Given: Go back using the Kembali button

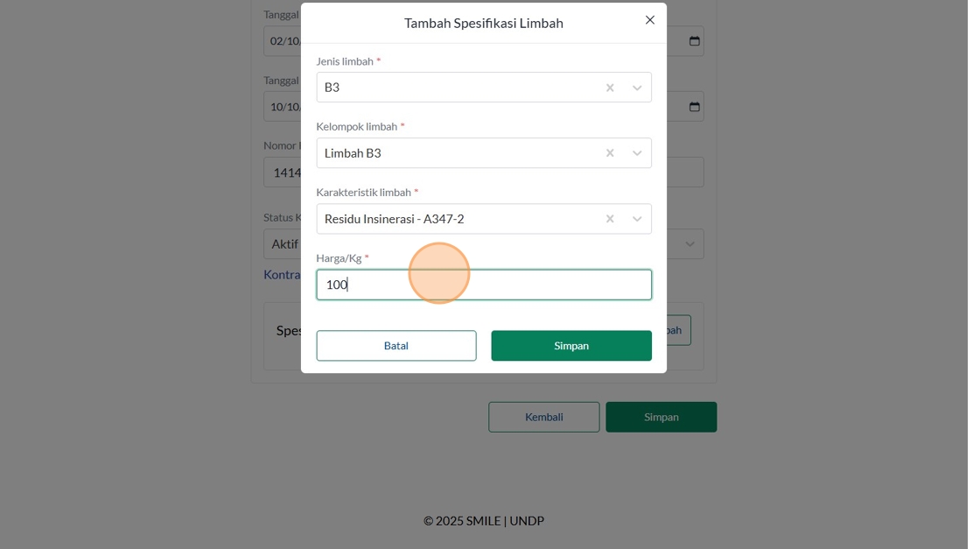Looking at the screenshot, I should pos(543,417).
